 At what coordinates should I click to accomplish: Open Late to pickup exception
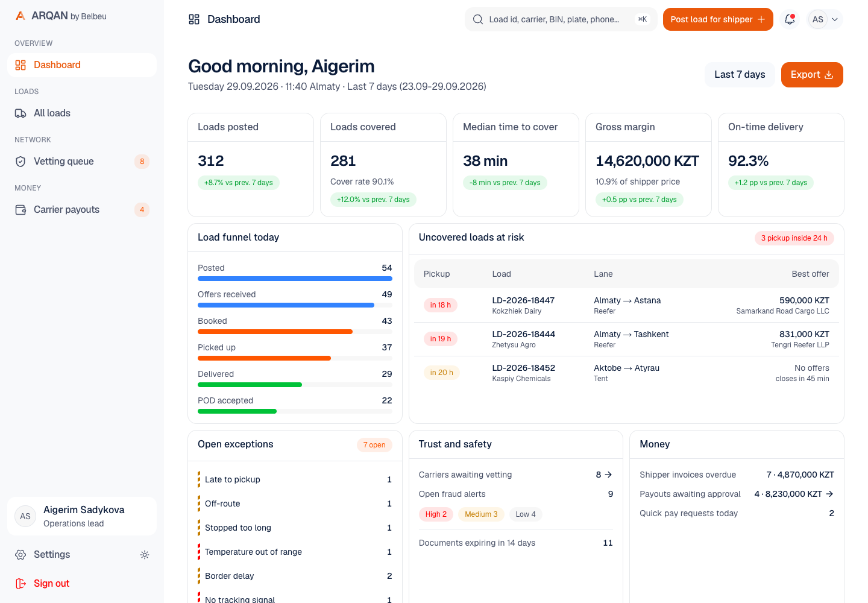tap(295, 479)
